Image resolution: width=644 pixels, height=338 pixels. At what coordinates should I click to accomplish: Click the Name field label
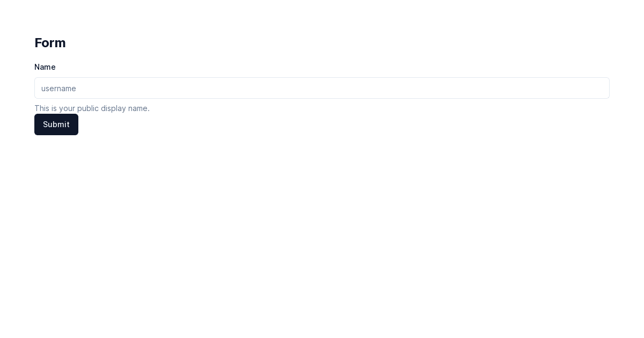[45, 67]
